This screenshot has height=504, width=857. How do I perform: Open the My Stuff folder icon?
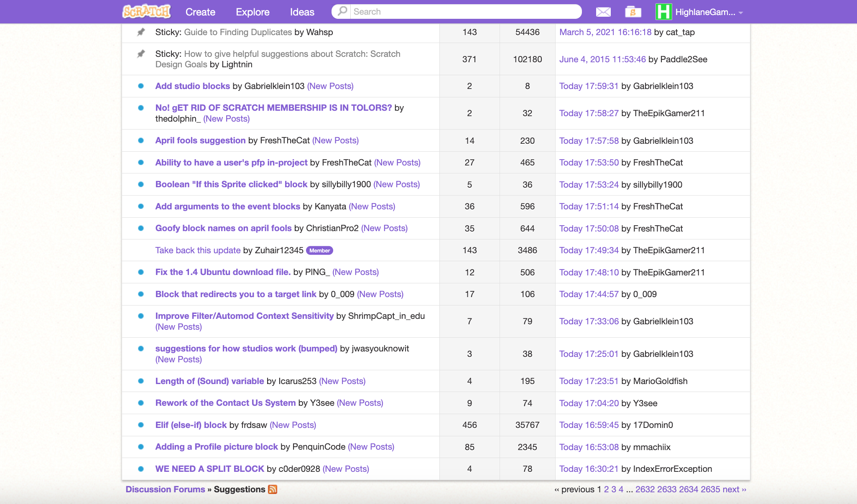(x=633, y=12)
